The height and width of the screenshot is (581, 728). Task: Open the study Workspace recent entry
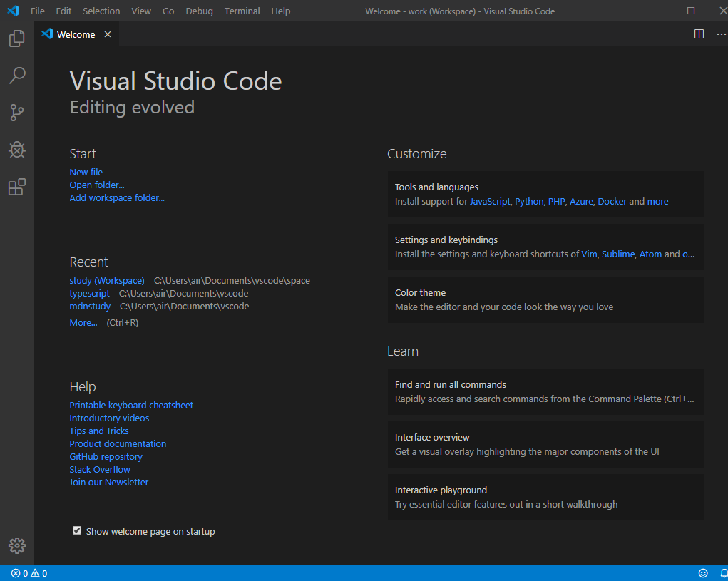(x=106, y=280)
